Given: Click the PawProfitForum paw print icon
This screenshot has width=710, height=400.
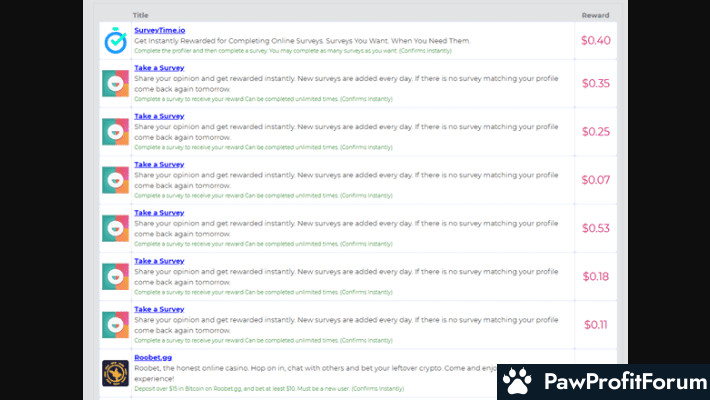Looking at the screenshot, I should (517, 381).
